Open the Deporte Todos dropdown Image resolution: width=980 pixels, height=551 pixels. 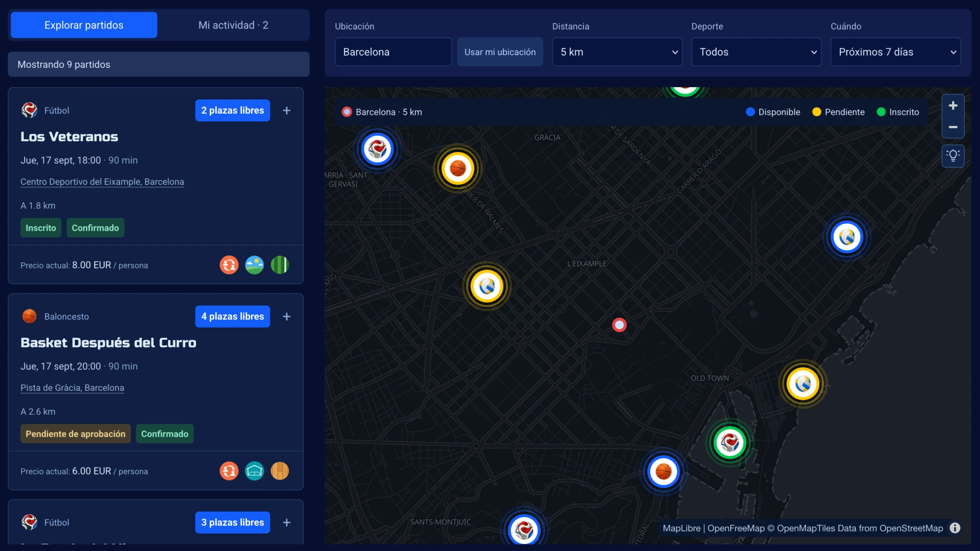pyautogui.click(x=756, y=52)
